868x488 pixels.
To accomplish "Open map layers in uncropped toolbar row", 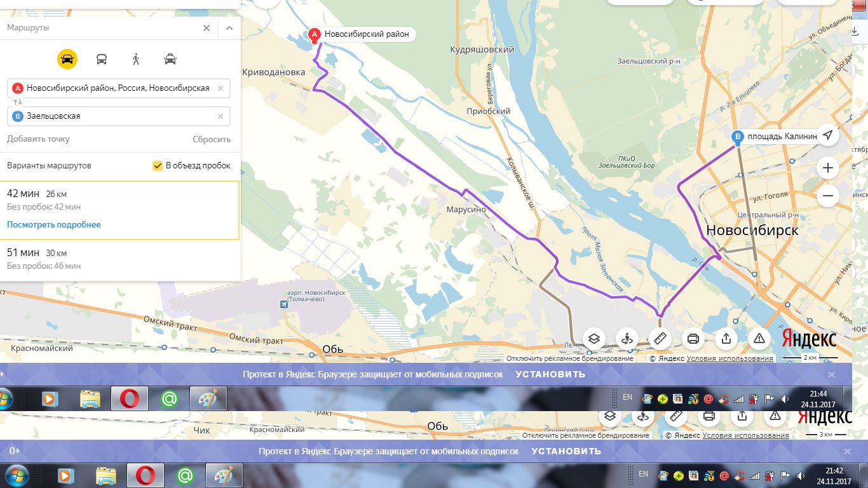I will [x=594, y=339].
